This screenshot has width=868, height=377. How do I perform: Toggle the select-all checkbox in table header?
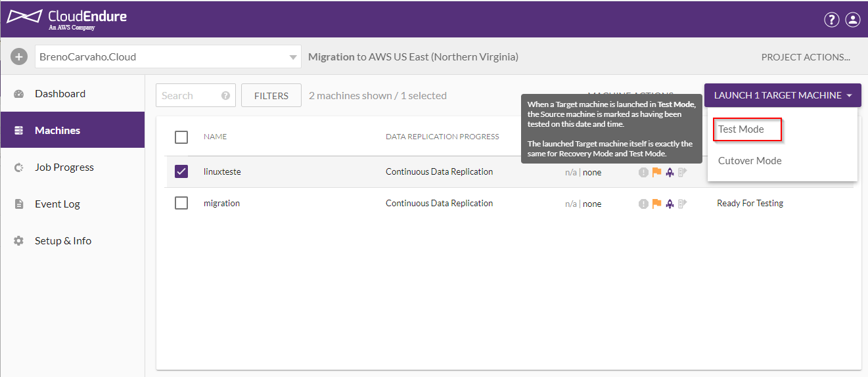point(181,137)
